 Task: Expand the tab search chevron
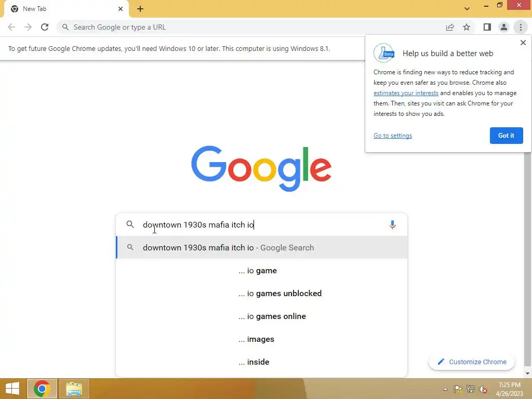(x=467, y=9)
